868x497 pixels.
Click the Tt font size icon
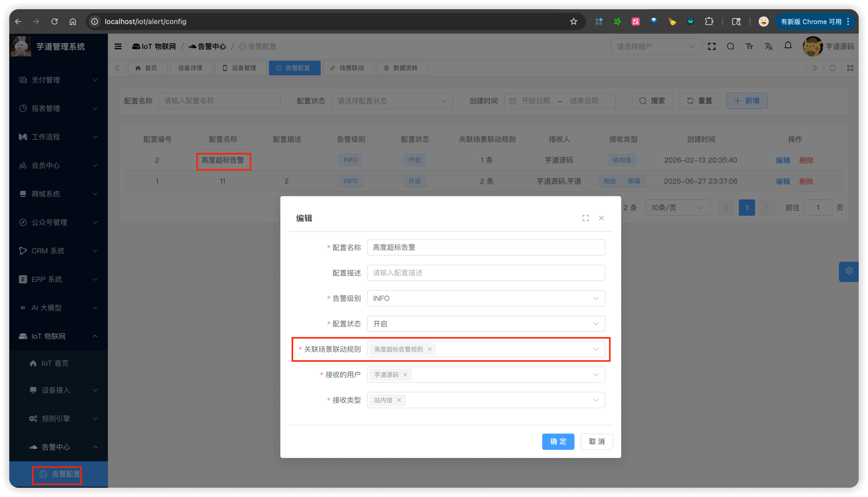tap(749, 46)
